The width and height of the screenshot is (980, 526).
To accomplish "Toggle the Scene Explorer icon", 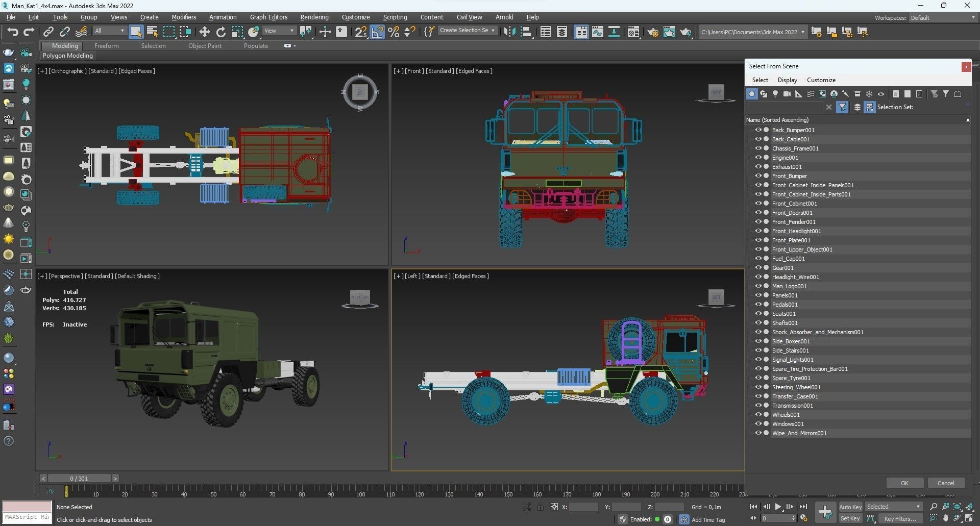I will [x=545, y=32].
